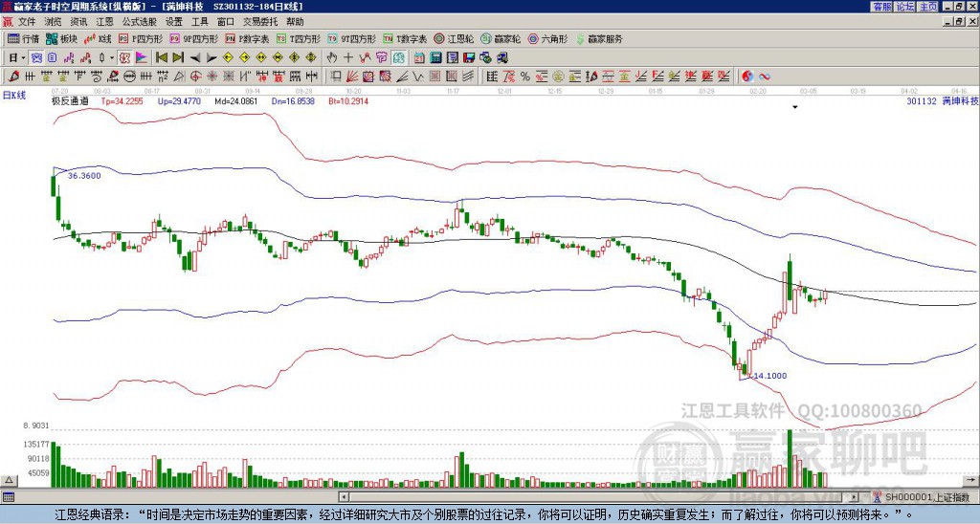The height and width of the screenshot is (524, 980).
Task: Click the 11-17 date marker
Action: tap(454, 91)
